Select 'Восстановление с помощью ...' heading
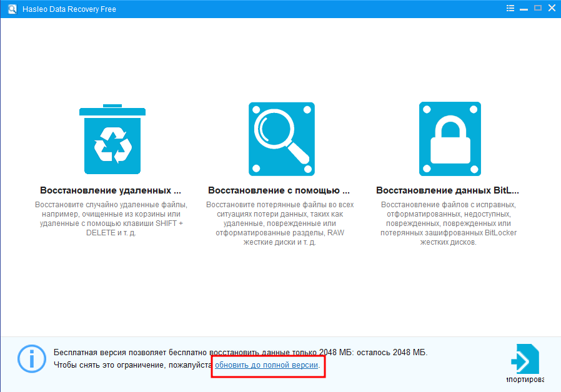Viewport: 561px width, 392px height. [279, 190]
